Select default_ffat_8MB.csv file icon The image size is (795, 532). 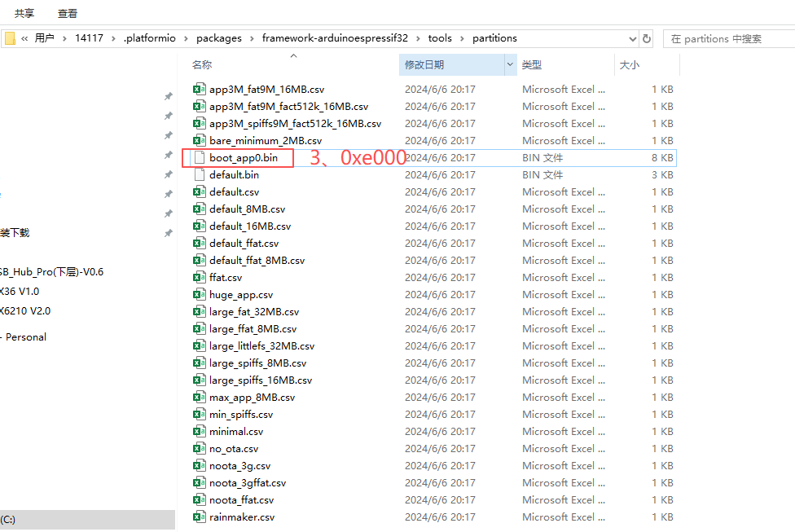[x=200, y=261]
